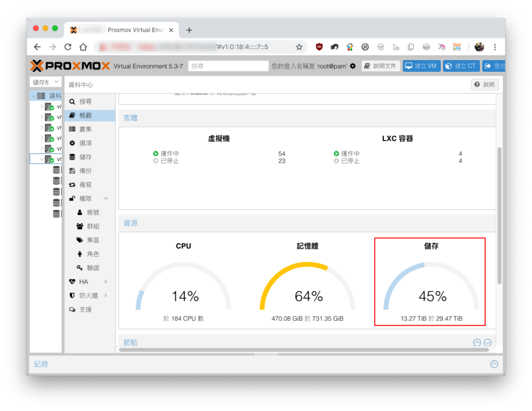Select 概觀 in the datacenter menu
This screenshot has height=411, width=532.
(89, 115)
